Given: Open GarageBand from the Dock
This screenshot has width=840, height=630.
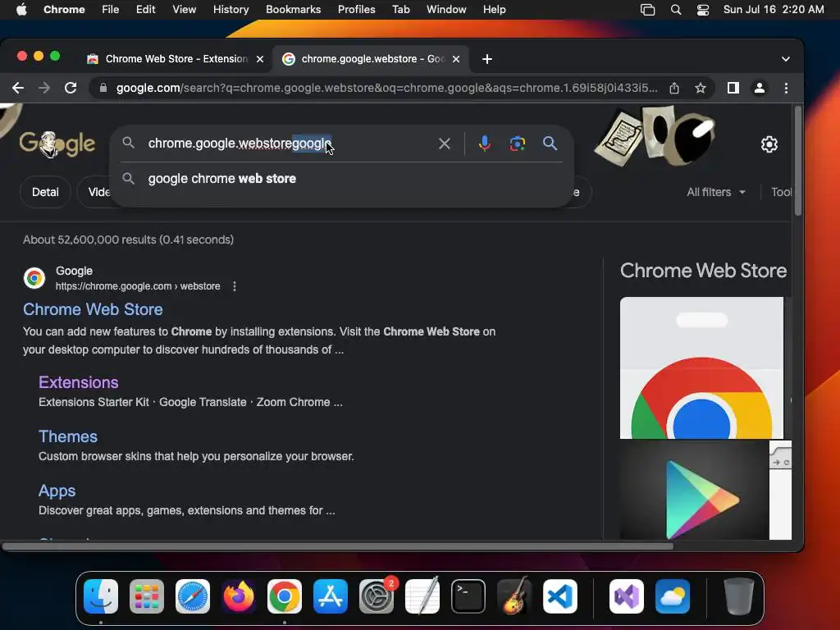Looking at the screenshot, I should coord(514,596).
